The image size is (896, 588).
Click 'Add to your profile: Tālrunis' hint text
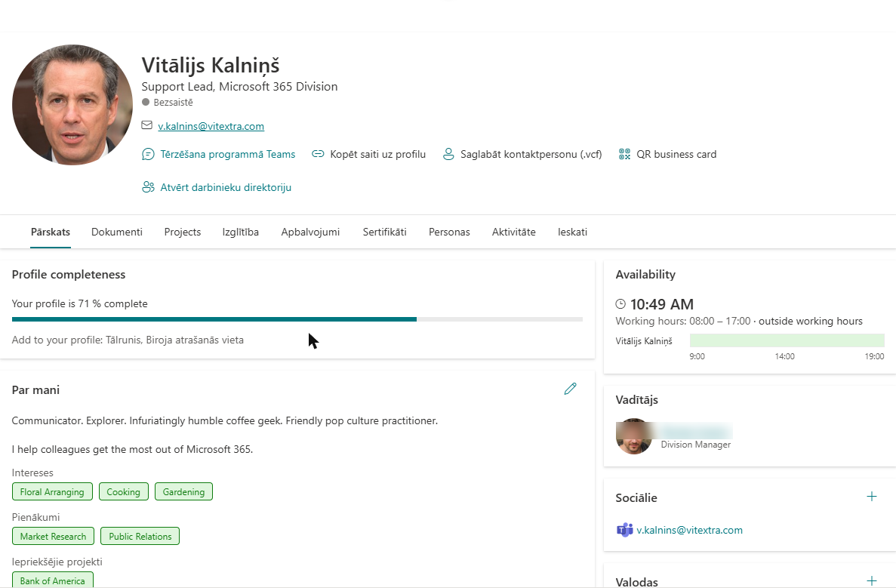coord(128,340)
